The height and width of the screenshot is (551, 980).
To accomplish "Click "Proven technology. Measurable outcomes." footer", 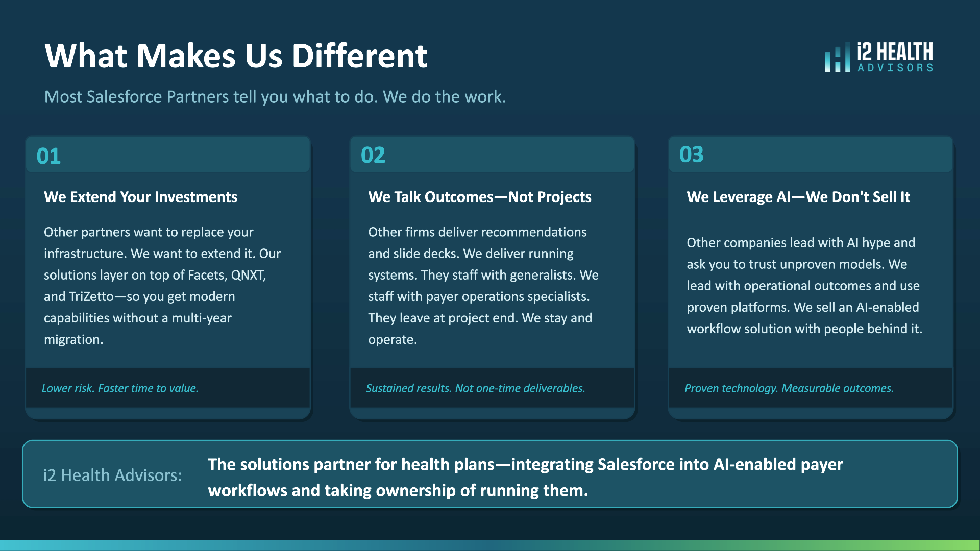I will coord(789,388).
